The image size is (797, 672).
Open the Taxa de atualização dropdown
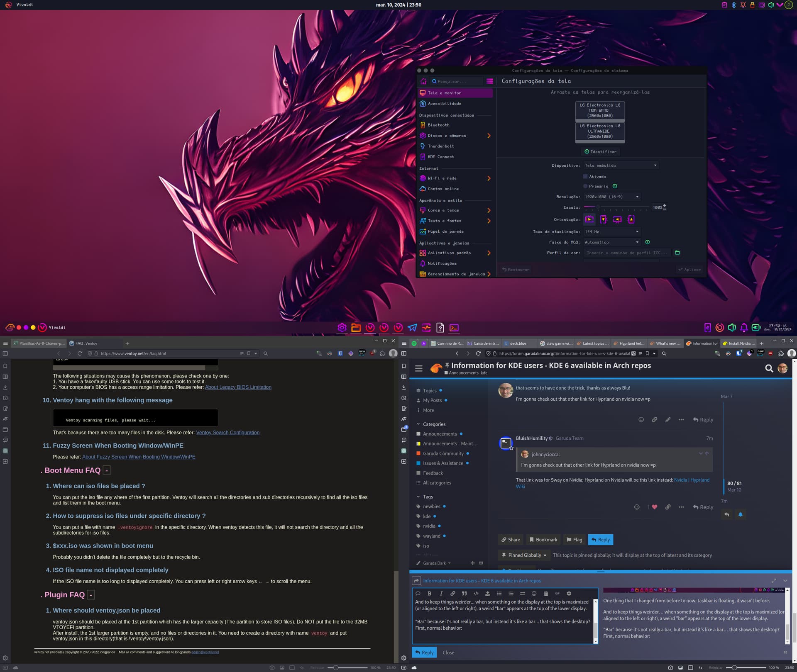(611, 231)
